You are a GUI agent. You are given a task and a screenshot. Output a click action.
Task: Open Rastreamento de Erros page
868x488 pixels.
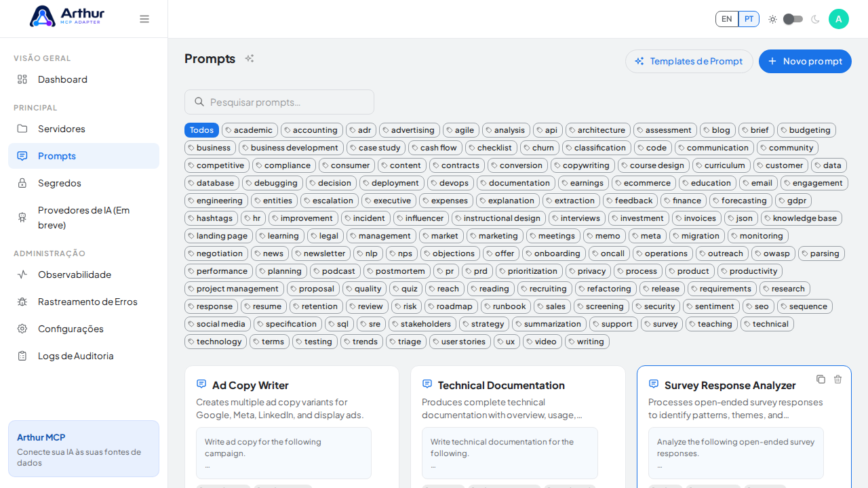coord(83,302)
